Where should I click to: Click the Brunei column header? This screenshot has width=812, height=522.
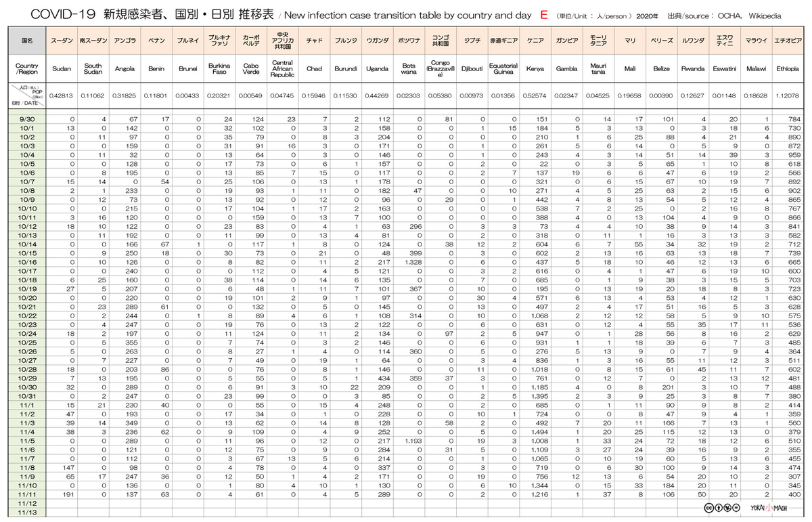tap(187, 69)
